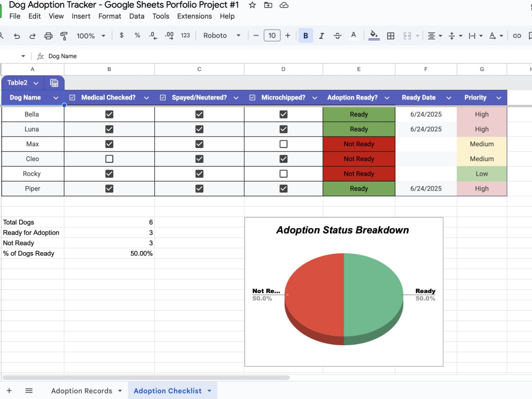Viewport: 532px width, 399px height.
Task: Decrease font size with minus button
Action: [256, 36]
